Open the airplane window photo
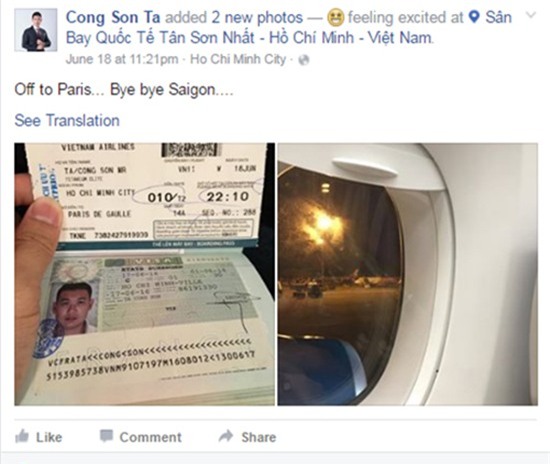This screenshot has height=464, width=550. pos(408,274)
